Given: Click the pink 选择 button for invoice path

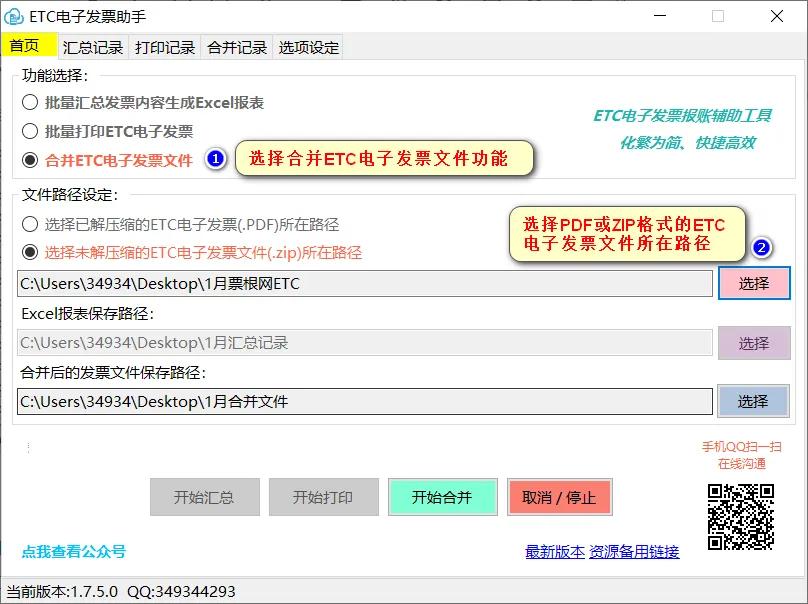Looking at the screenshot, I should (754, 283).
